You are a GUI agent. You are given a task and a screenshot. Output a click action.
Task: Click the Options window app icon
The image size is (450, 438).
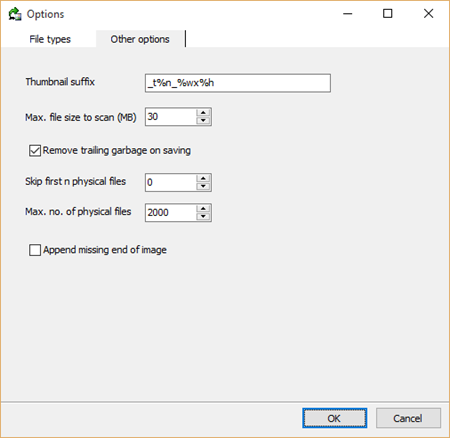[15, 14]
